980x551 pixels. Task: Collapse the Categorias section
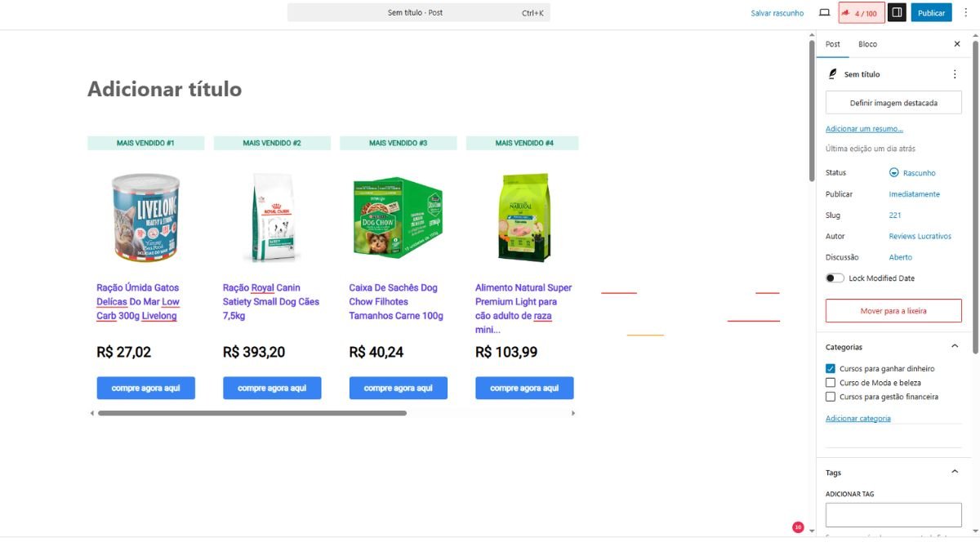954,346
